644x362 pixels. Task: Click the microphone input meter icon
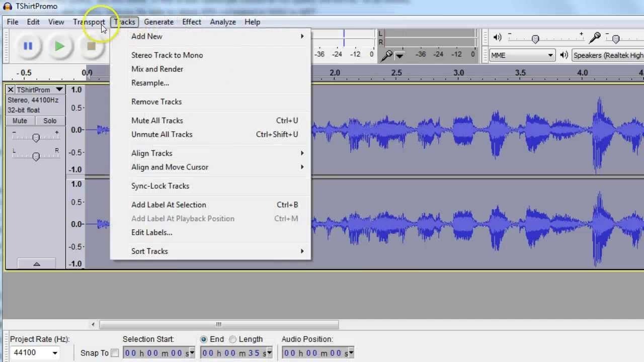point(387,55)
